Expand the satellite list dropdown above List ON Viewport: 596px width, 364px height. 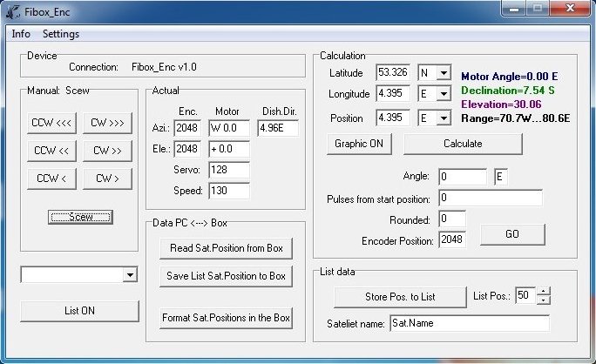coord(130,275)
